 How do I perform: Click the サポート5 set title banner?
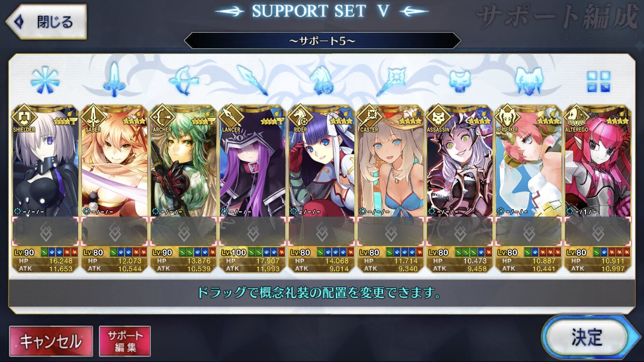point(322,41)
